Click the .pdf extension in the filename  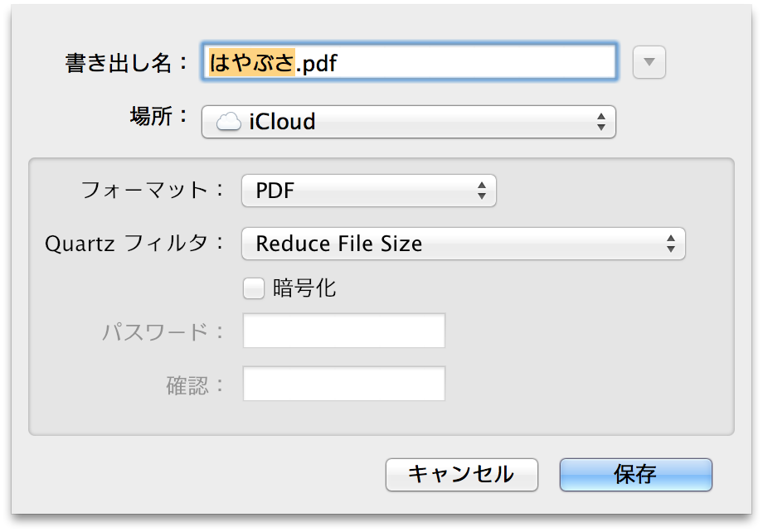click(x=318, y=63)
